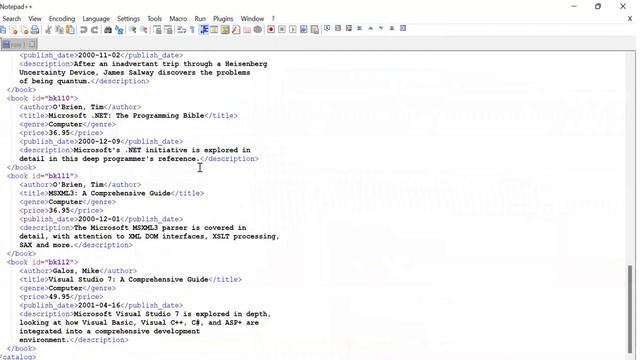Open the Encoding menu

click(x=62, y=19)
